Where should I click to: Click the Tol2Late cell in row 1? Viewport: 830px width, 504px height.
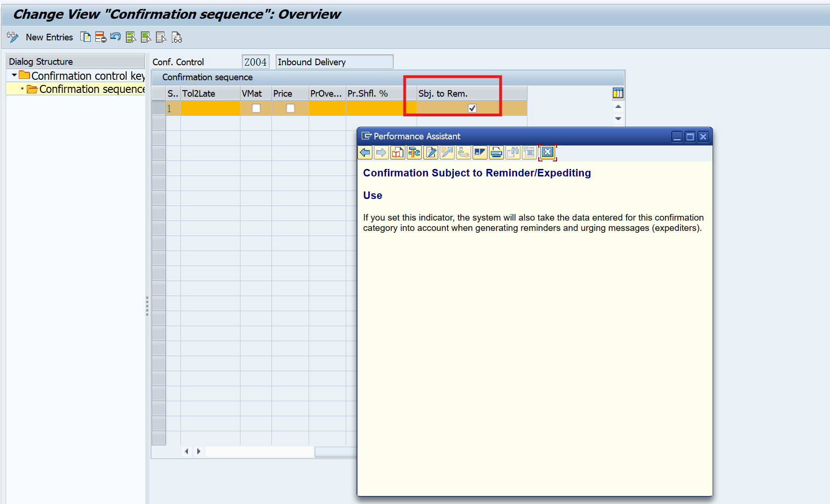210,108
